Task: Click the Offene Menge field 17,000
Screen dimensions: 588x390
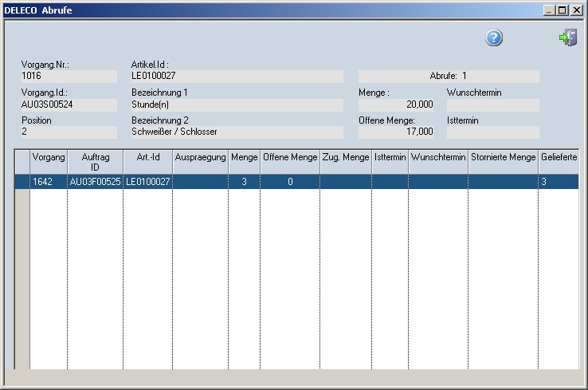Action: coord(397,132)
